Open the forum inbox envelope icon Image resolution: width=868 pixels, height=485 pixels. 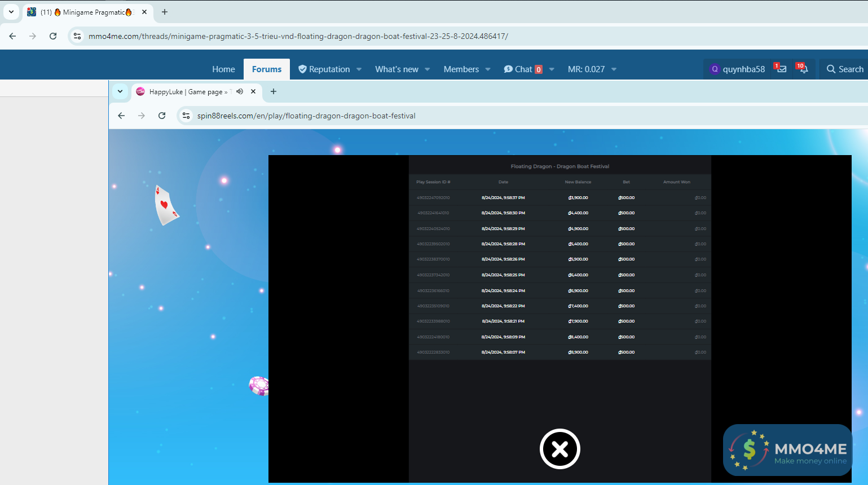click(x=781, y=69)
